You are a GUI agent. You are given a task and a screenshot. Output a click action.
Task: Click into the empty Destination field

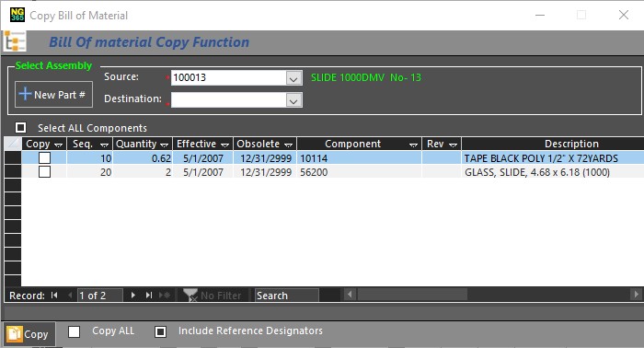228,99
